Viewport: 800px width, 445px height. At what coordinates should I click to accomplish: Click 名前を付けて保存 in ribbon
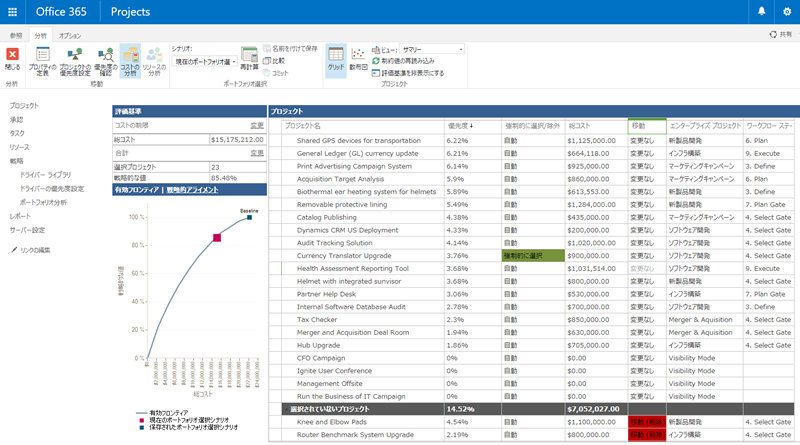(x=290, y=48)
